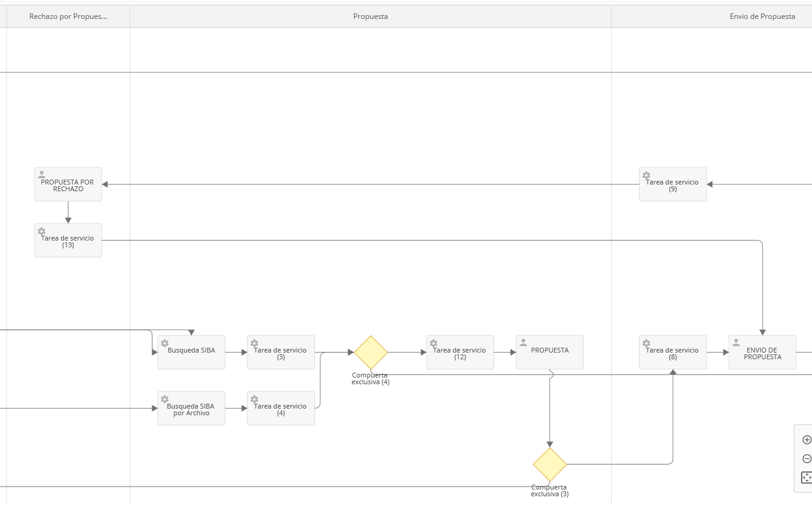Select the Rechazo por Propuesta column header
Viewport: 812px width, 506px height.
(x=68, y=16)
